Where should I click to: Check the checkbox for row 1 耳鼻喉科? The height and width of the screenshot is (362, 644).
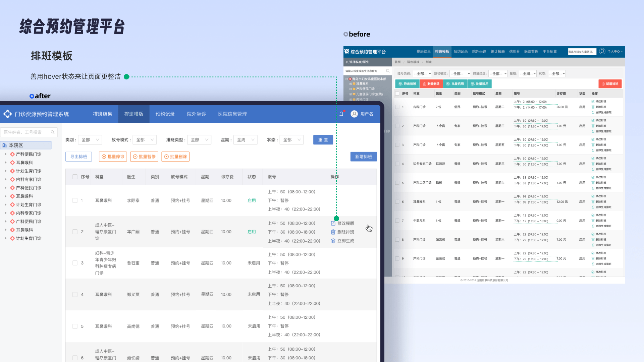[x=75, y=200]
